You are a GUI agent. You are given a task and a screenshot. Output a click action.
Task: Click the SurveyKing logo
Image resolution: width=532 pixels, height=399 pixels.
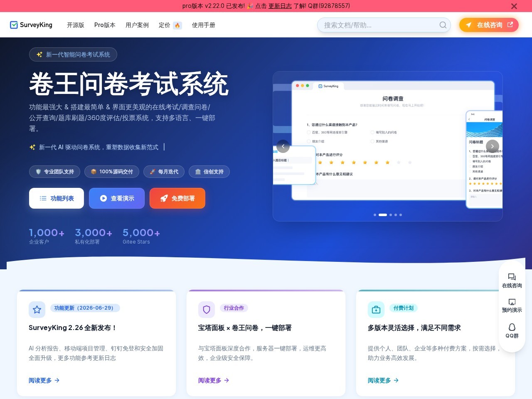click(x=31, y=25)
